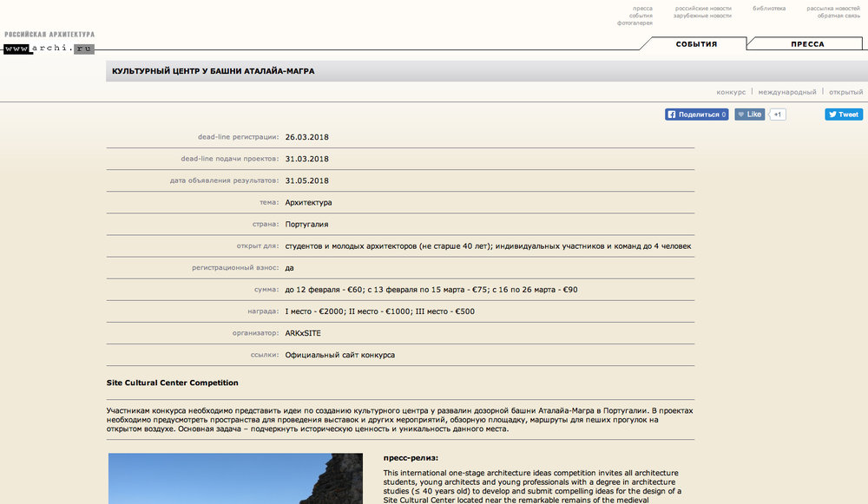Share the page via Facebook Поделиться button
Screen dimensions: 868x504
point(696,115)
